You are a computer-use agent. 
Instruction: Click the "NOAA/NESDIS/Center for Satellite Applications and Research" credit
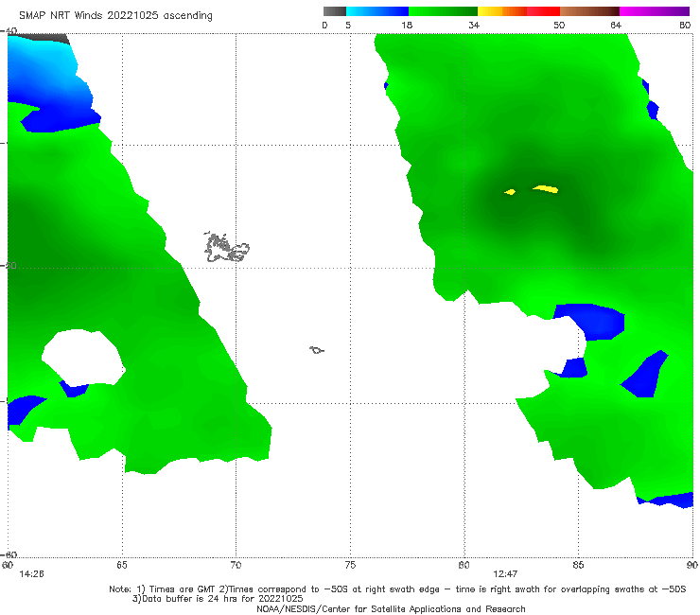tap(391, 608)
